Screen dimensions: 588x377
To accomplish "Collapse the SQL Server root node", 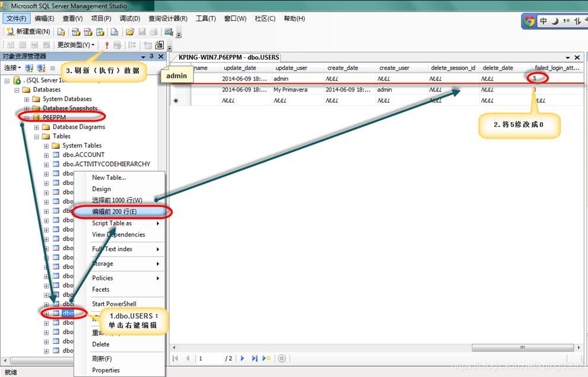I will tap(7, 81).
